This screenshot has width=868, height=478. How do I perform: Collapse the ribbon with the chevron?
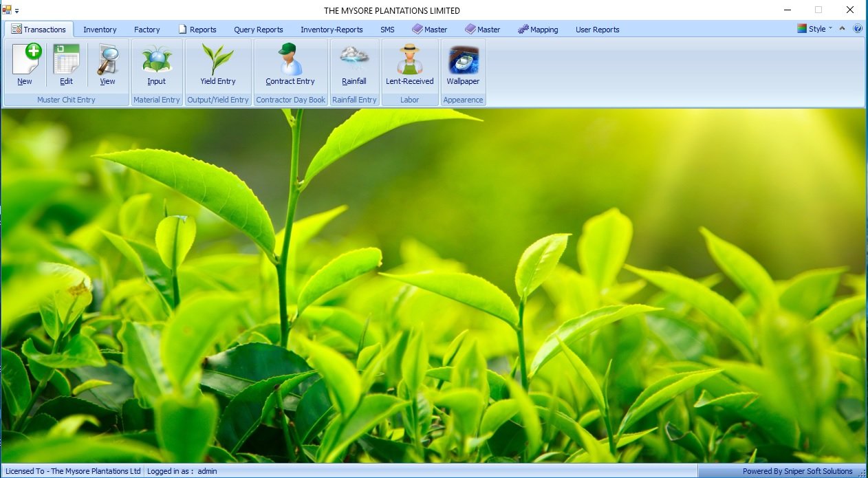(843, 29)
